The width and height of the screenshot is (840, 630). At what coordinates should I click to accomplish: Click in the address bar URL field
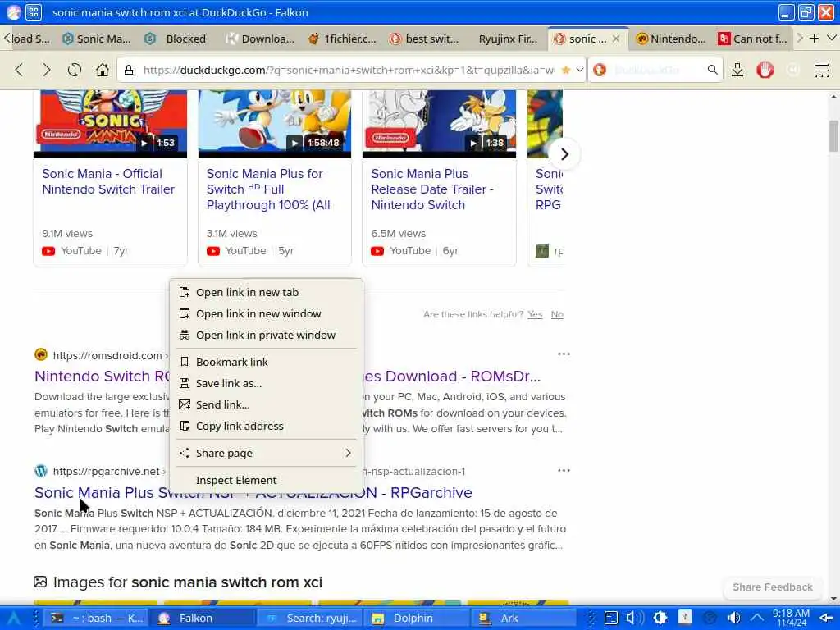click(x=348, y=70)
